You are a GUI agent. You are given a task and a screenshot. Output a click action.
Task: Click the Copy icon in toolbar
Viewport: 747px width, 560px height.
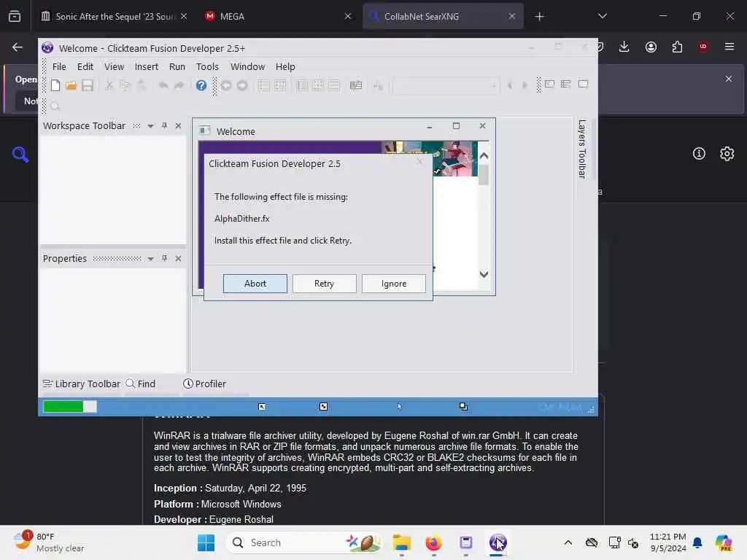125,85
